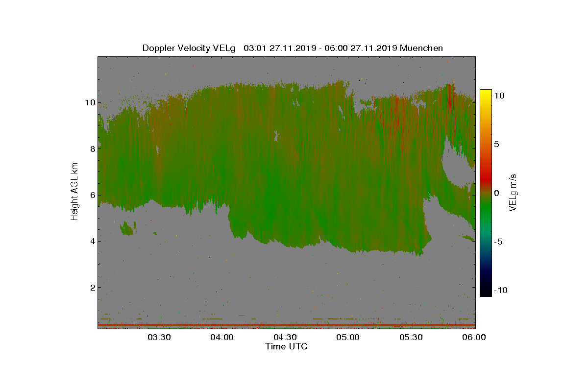
Task: Click the colorbar value "-5"
Action: pyautogui.click(x=498, y=242)
